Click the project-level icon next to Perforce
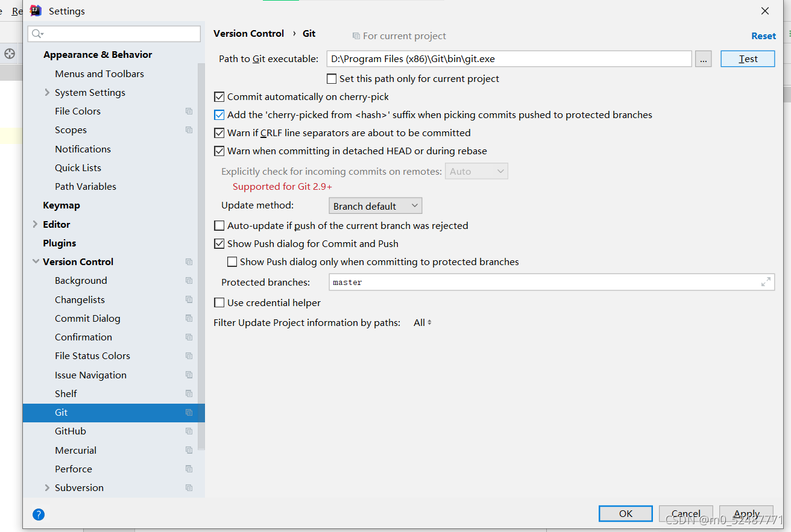 189,469
